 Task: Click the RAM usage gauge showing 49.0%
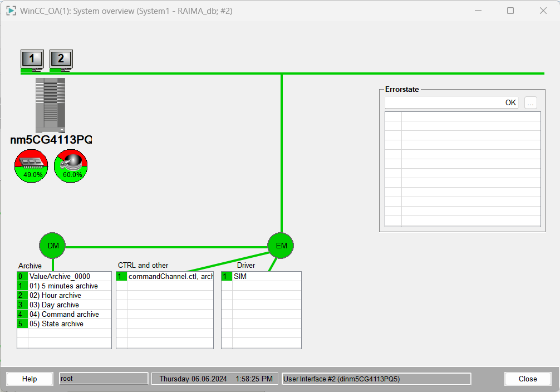point(31,166)
